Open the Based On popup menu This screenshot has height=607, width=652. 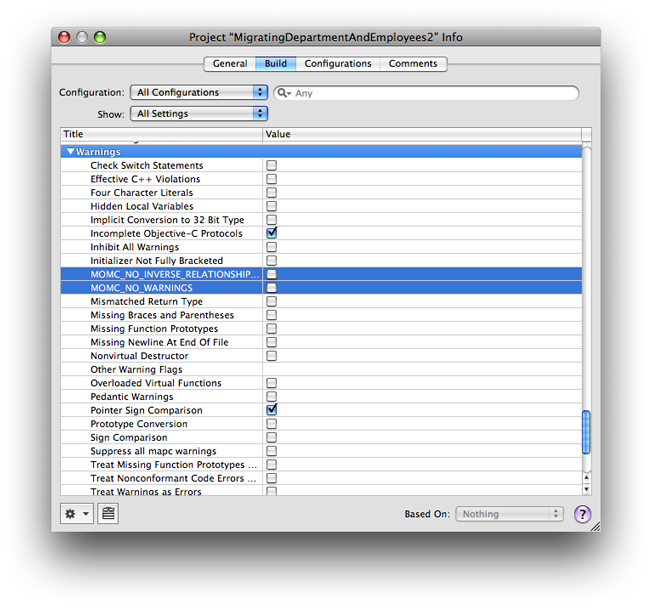point(510,514)
